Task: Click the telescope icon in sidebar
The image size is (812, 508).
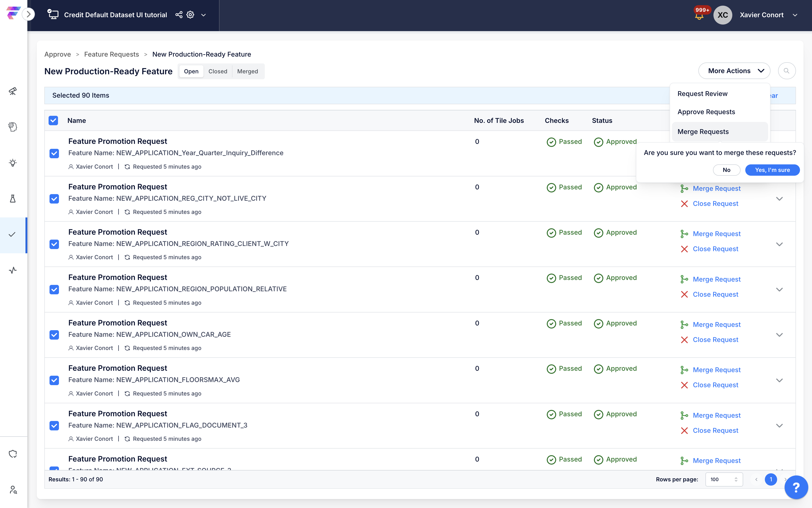Action: pyautogui.click(x=13, y=91)
